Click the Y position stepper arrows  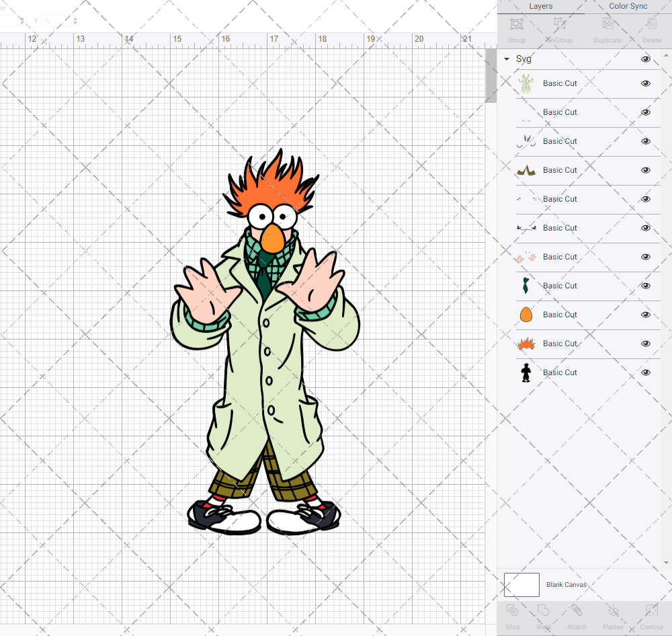(x=75, y=21)
